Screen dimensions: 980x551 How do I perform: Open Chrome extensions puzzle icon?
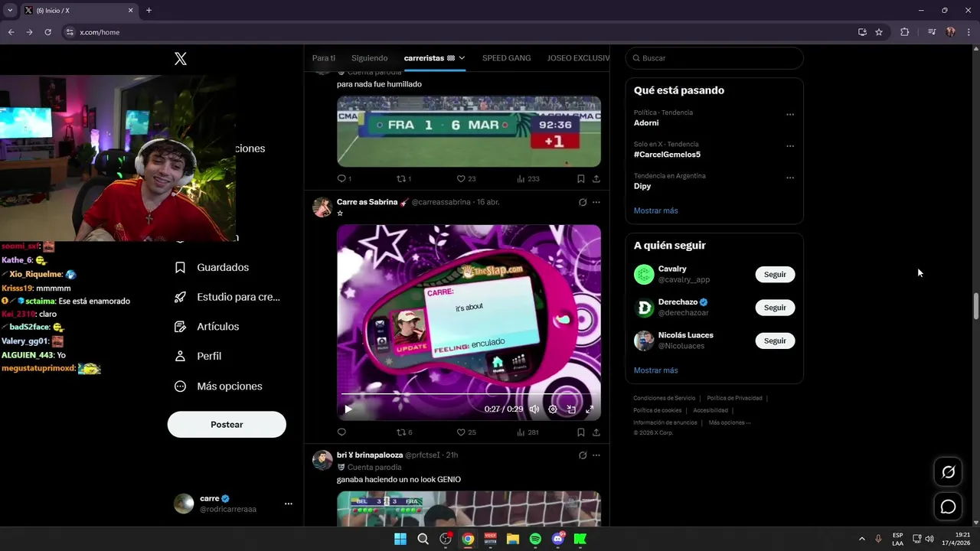pyautogui.click(x=905, y=32)
